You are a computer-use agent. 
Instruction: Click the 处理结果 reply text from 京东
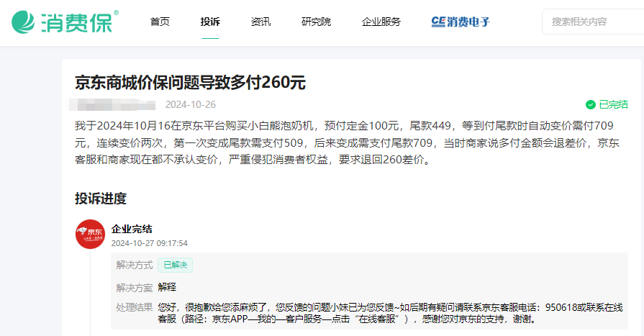tap(391, 313)
